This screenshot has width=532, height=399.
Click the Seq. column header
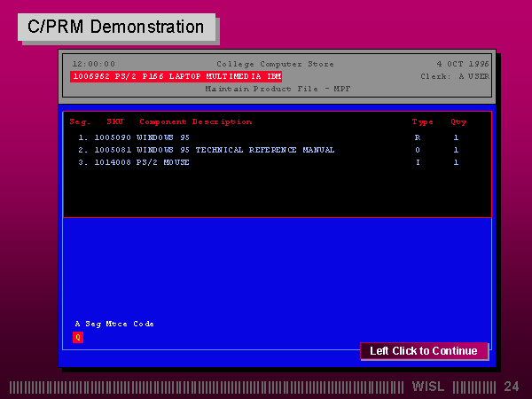coord(80,121)
